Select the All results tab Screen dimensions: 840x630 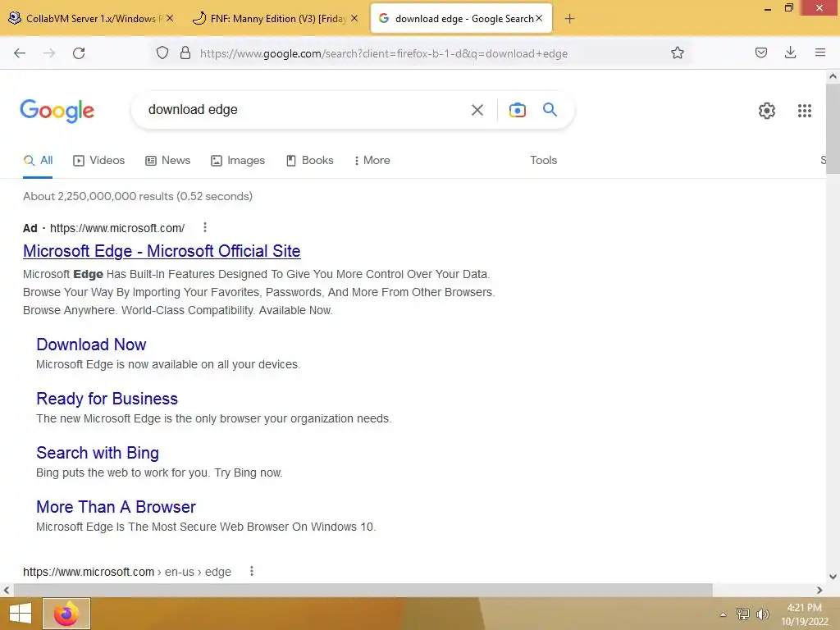click(38, 160)
